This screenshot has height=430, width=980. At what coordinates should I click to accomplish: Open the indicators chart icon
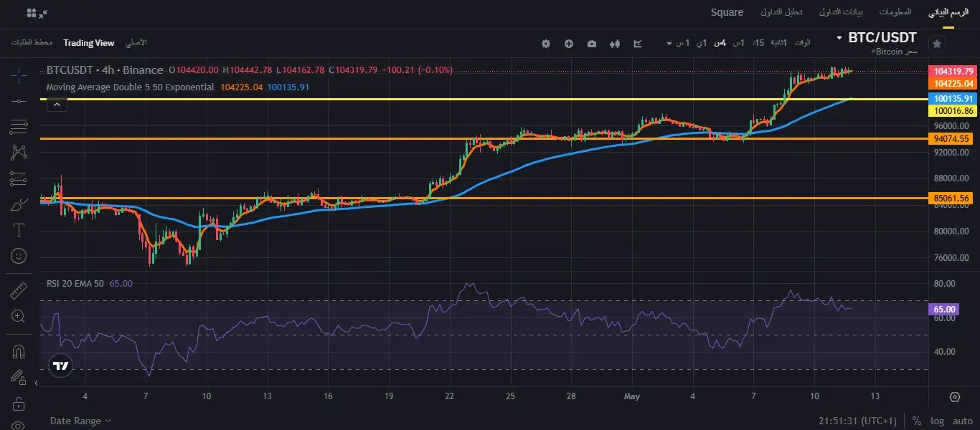pyautogui.click(x=638, y=44)
